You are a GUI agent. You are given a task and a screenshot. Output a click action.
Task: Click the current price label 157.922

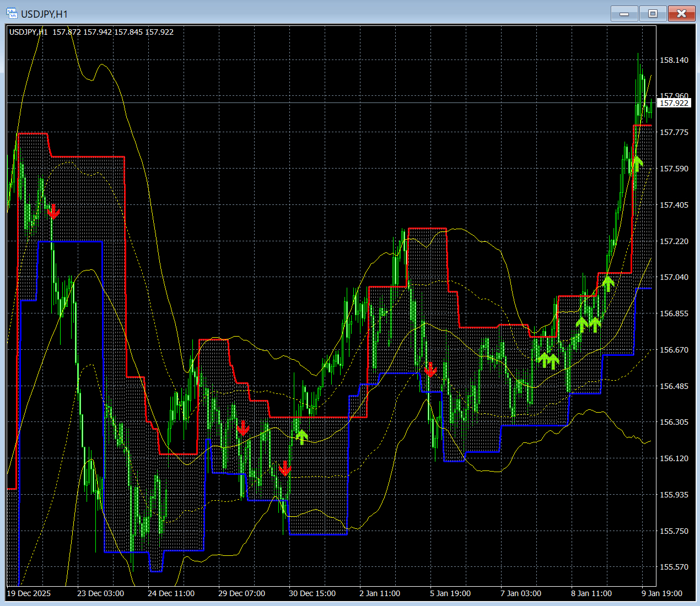[674, 103]
